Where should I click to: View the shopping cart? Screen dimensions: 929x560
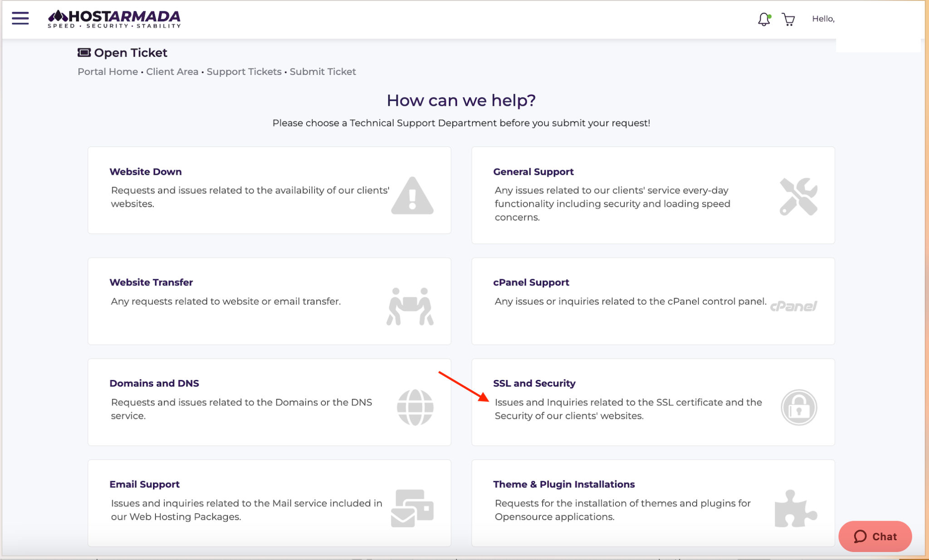[788, 19]
